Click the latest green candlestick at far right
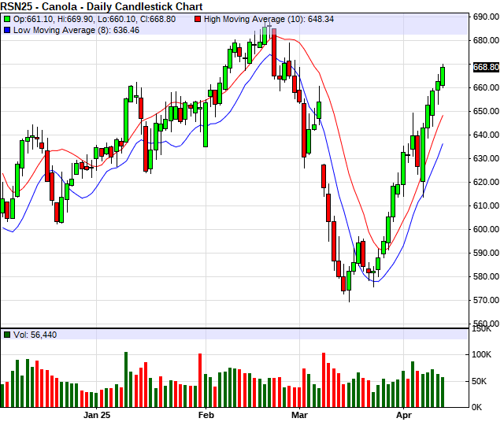This screenshot has width=504, height=422. 443,76
